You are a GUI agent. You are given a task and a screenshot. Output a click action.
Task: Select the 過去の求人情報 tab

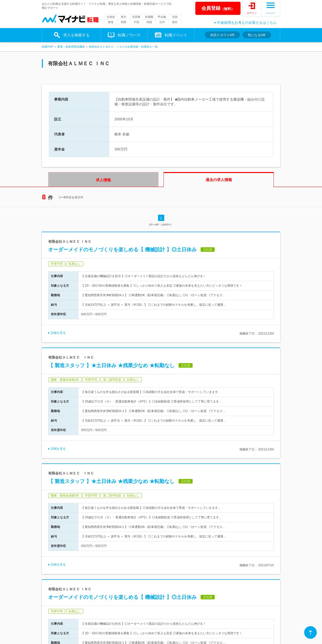point(219,180)
